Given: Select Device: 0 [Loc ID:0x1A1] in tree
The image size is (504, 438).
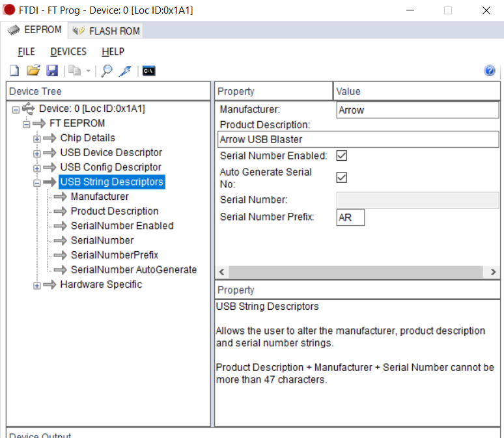Looking at the screenshot, I should pyautogui.click(x=92, y=109).
